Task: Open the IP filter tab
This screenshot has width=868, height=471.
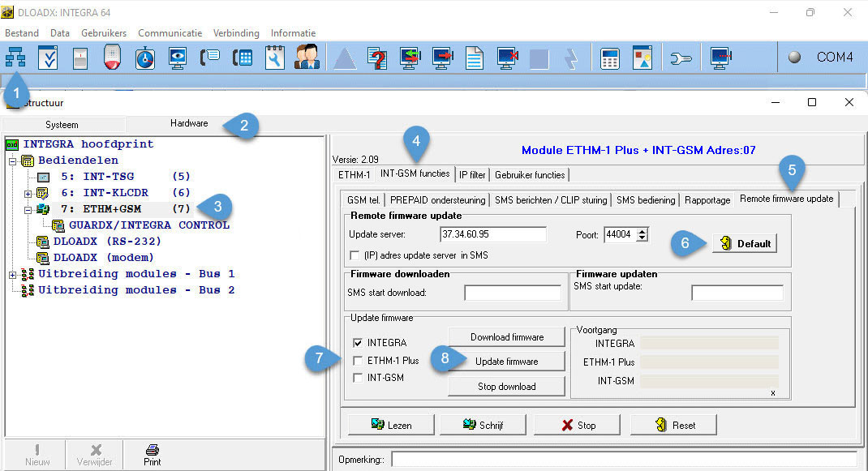Action: click(472, 175)
